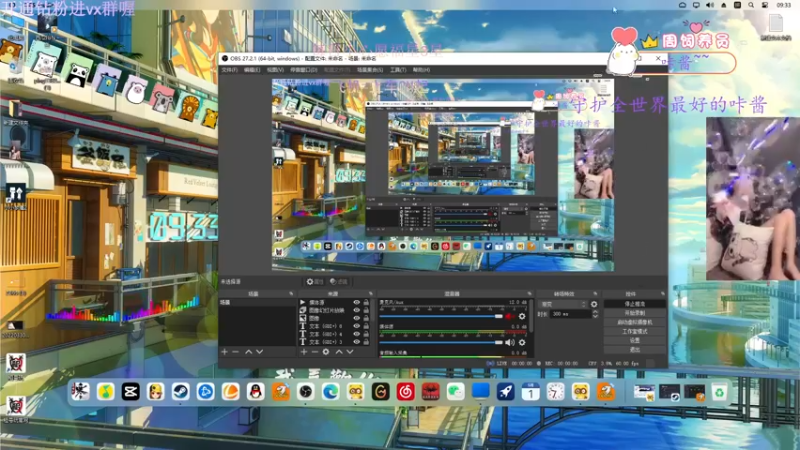Undock the audio mixer panel with its header icon
Viewport: 800px width, 450px height.
point(529,294)
